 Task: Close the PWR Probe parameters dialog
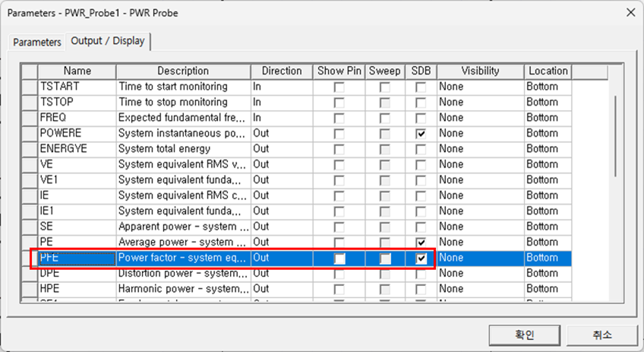(629, 12)
